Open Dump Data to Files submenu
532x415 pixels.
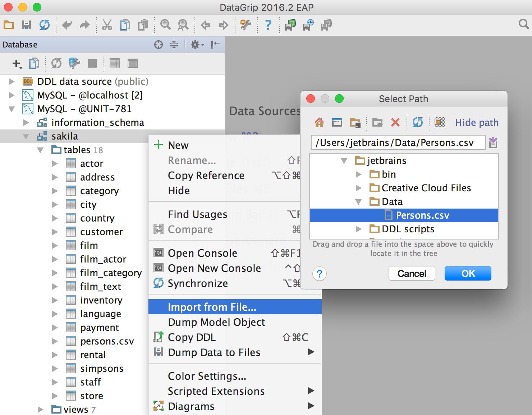pos(235,352)
